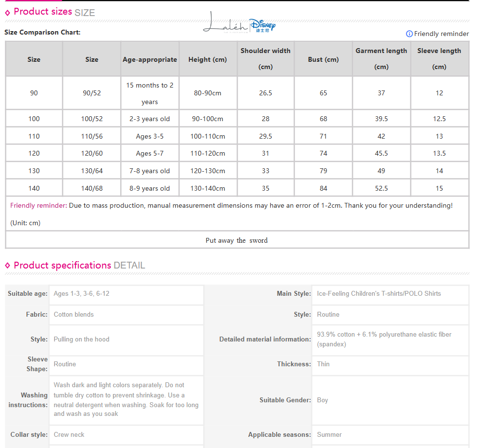Viewport: 479px width, 448px height.
Task: Click the Product specifications diamond bullet icon
Action: click(8, 266)
